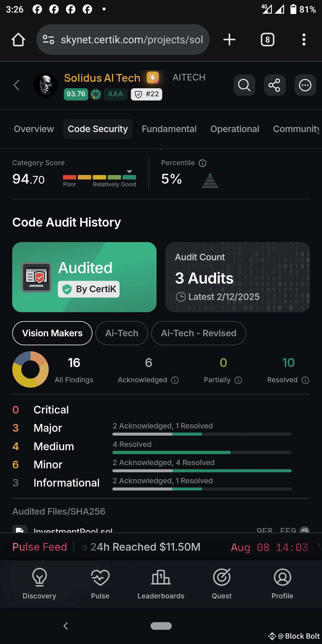Open site settings icon in address bar

point(48,40)
